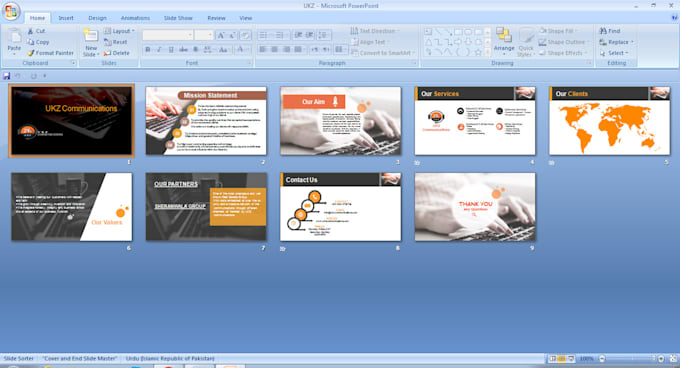The width and height of the screenshot is (680, 368).
Task: Zoom out with the minus button
Action: tap(602, 358)
